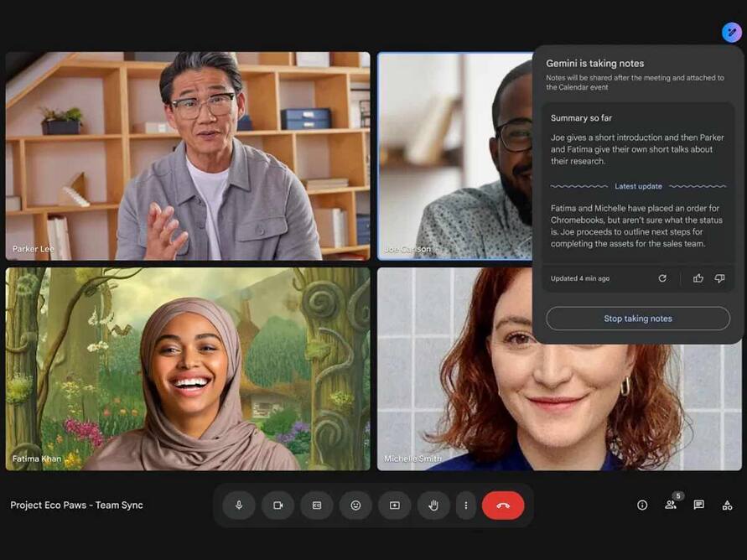Click the Project Eco Paws meeting title
This screenshot has width=747, height=560.
76,506
